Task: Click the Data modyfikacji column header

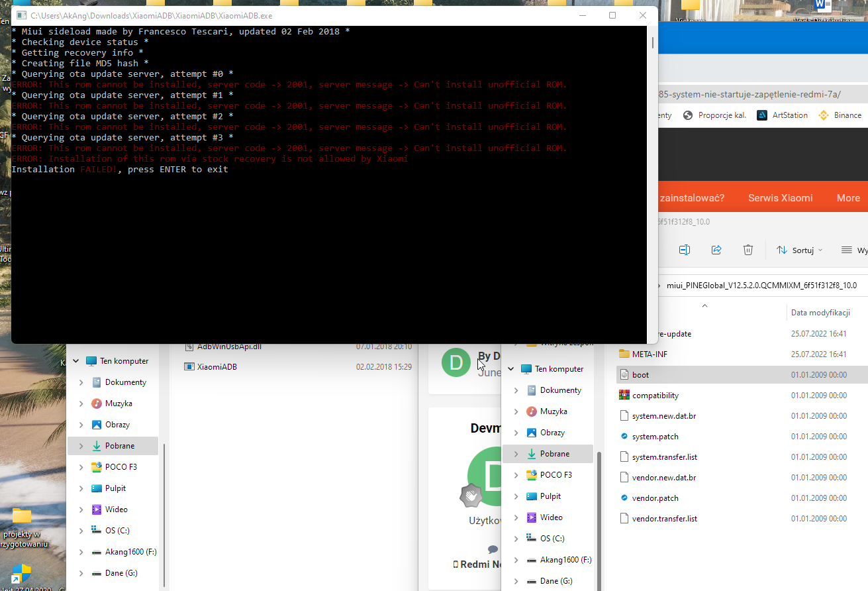Action: [x=820, y=312]
